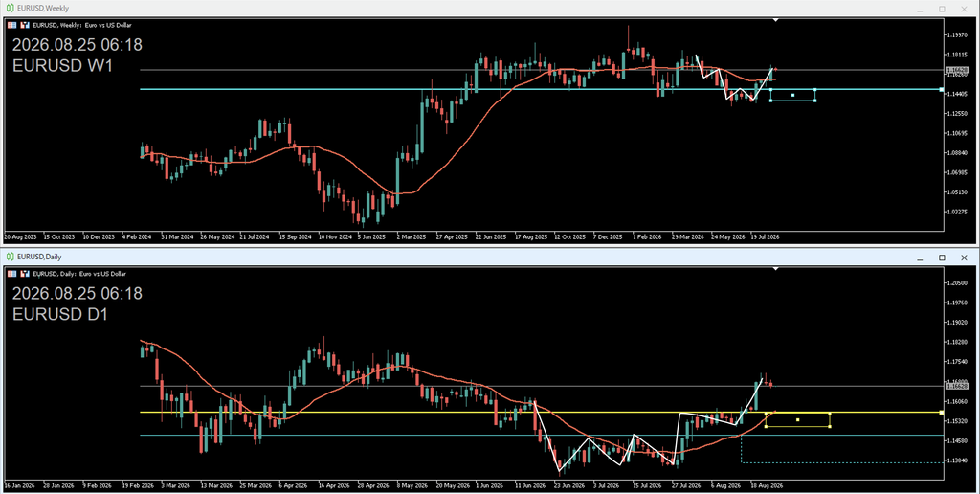Maximize the EURUSD,Daily chart window
The height and width of the screenshot is (494, 980).
click(x=942, y=258)
